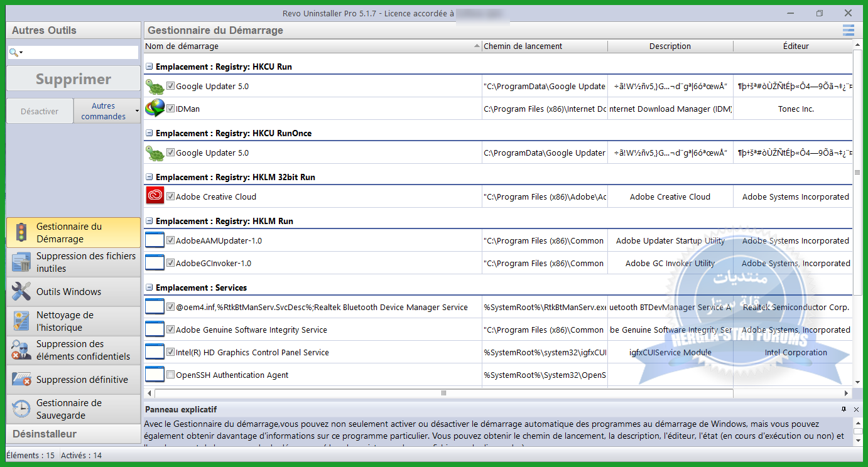The height and width of the screenshot is (467, 868).
Task: Open Nettoyage de l'historique
Action: pyautogui.click(x=73, y=321)
